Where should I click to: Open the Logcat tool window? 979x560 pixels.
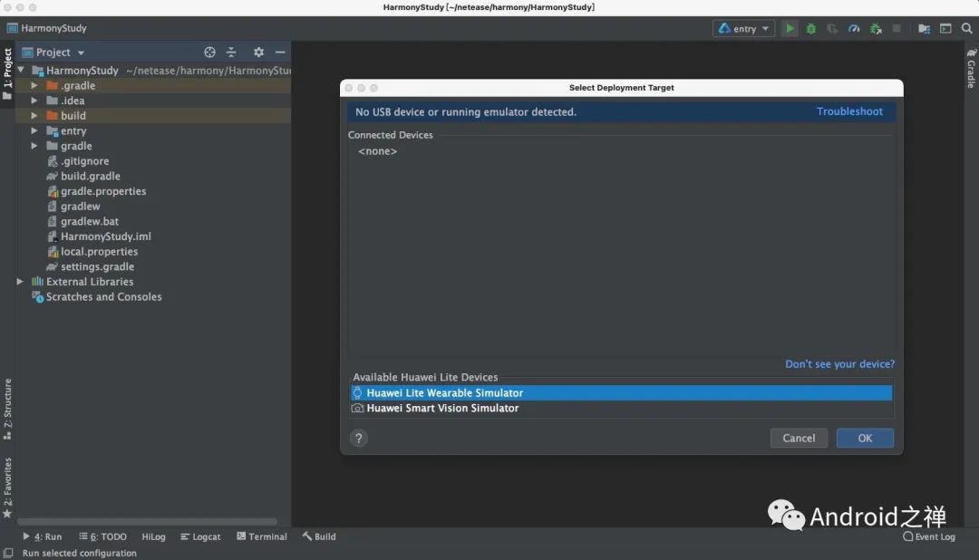click(x=200, y=536)
